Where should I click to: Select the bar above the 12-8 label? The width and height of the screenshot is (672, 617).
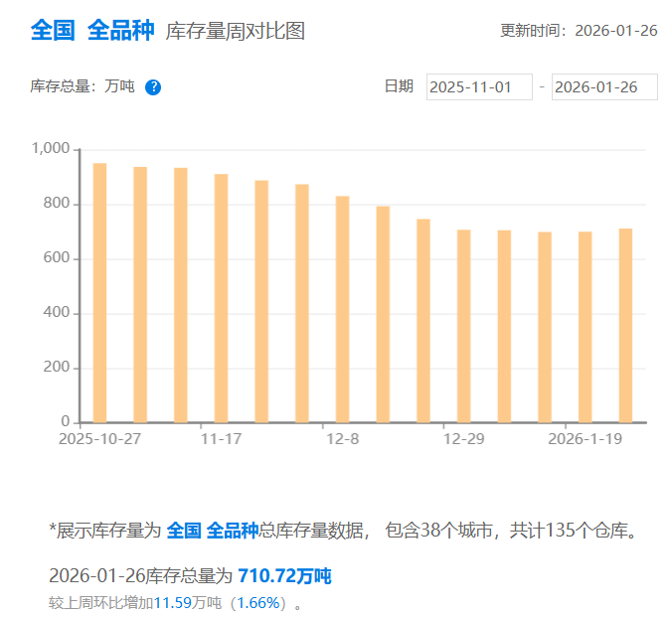342,309
